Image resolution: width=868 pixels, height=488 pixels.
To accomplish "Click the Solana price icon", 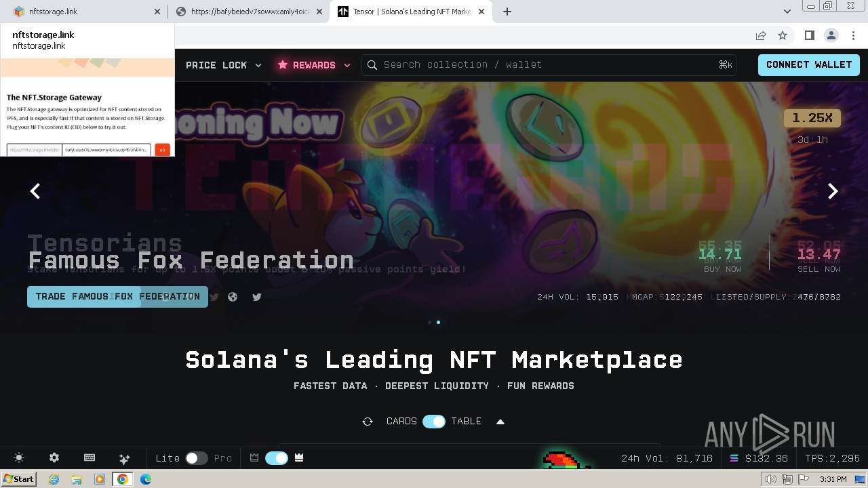I will pyautogui.click(x=734, y=458).
